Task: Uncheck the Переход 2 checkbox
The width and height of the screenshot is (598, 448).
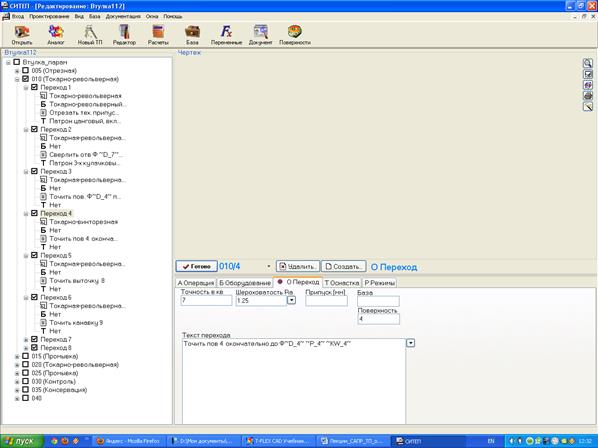Action: pos(34,129)
